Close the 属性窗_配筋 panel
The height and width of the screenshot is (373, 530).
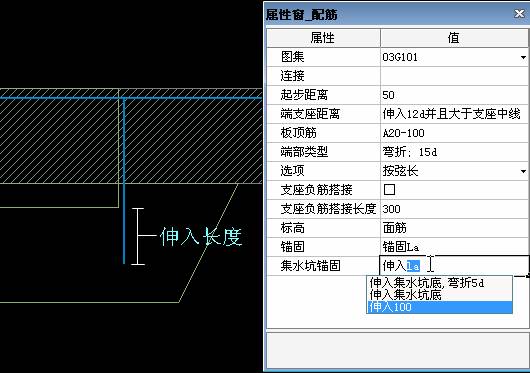[x=519, y=14]
